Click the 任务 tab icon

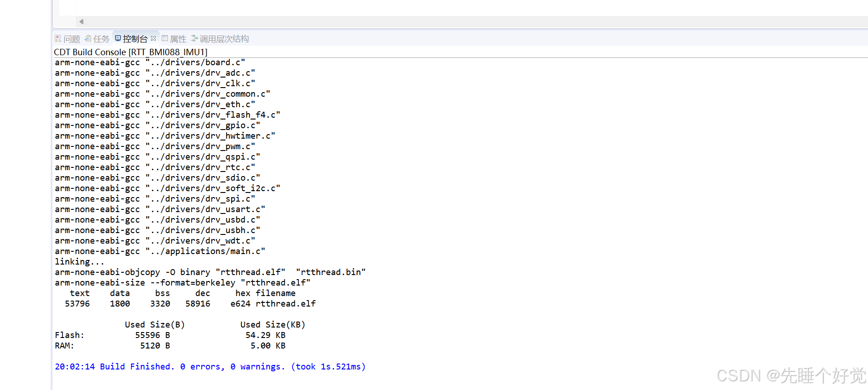pos(88,38)
